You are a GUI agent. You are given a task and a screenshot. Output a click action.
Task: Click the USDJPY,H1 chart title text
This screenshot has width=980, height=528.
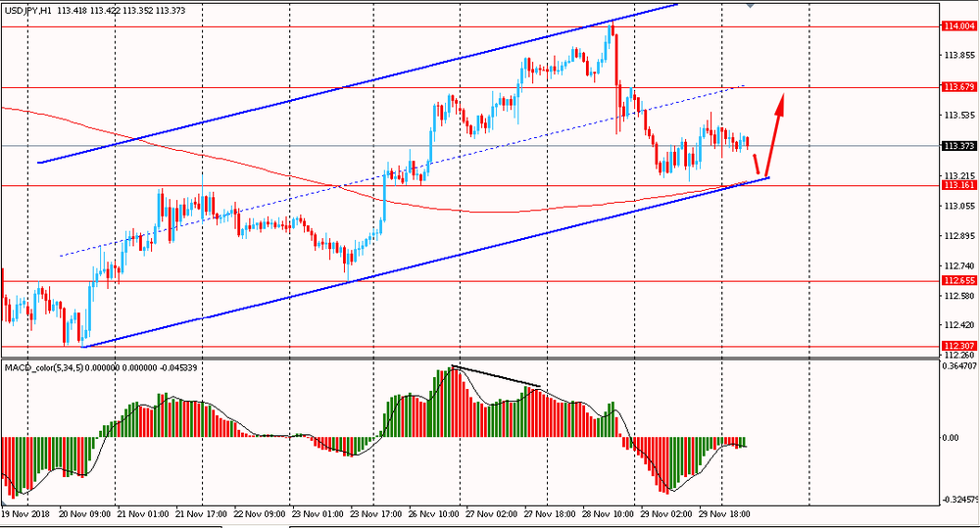point(28,11)
